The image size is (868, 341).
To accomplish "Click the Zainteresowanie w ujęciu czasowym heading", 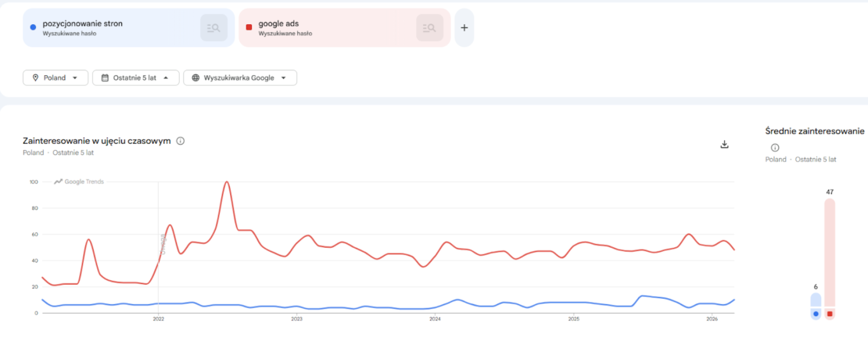I will point(96,141).
